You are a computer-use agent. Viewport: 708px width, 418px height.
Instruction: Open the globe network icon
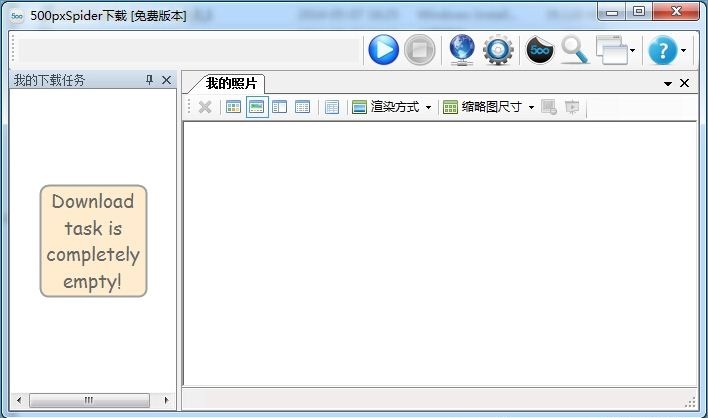click(462, 50)
